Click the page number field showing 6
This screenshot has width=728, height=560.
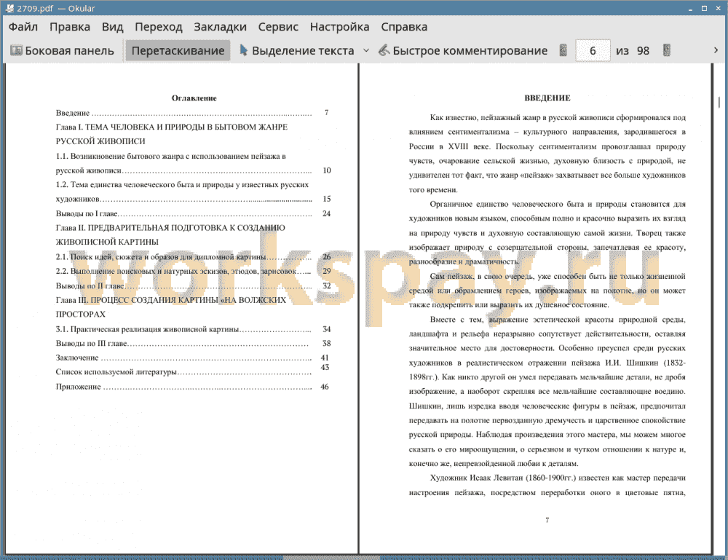[x=593, y=51]
